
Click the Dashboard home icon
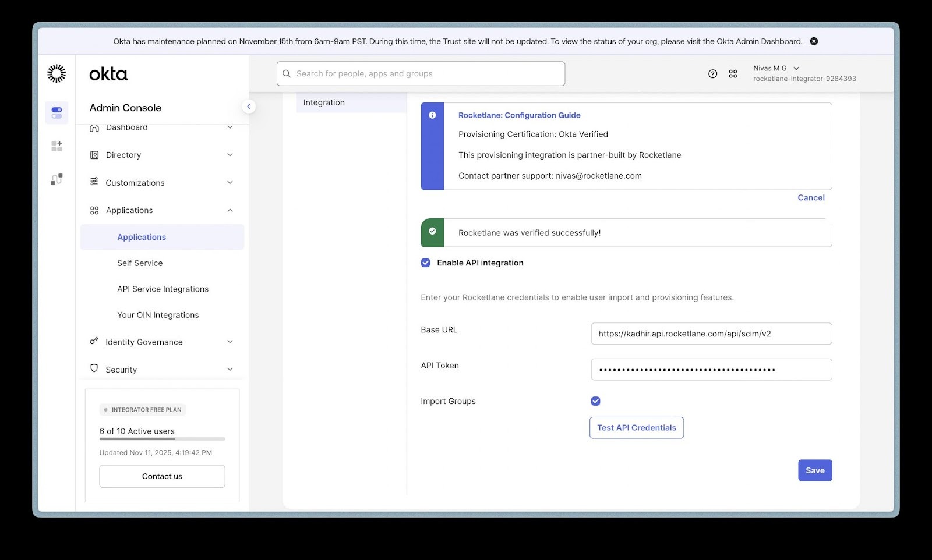tap(94, 128)
